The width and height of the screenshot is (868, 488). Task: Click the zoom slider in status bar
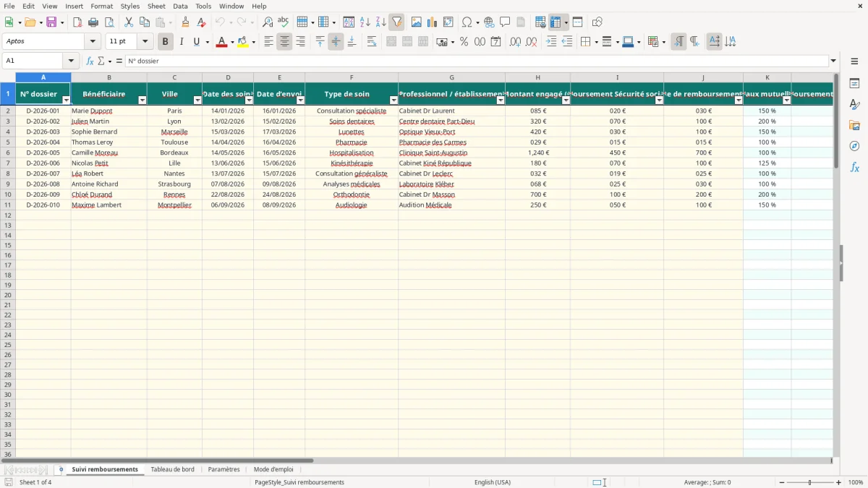[810, 482]
